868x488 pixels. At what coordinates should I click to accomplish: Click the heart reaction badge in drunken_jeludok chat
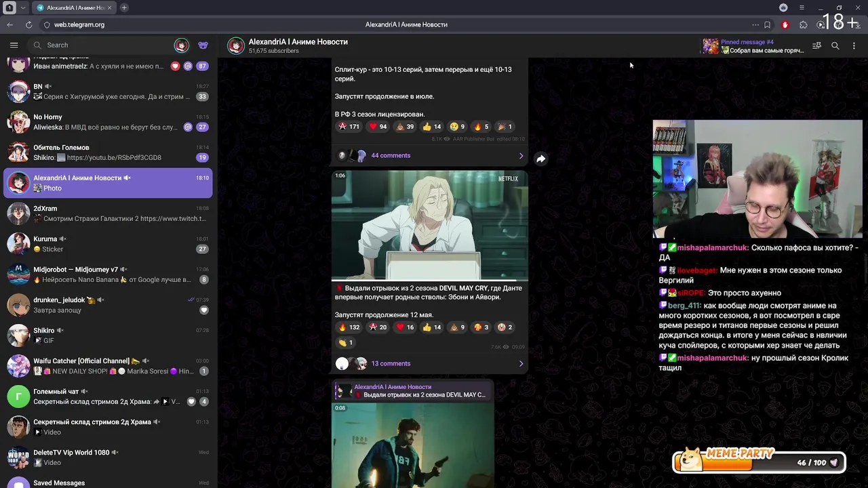pos(204,310)
